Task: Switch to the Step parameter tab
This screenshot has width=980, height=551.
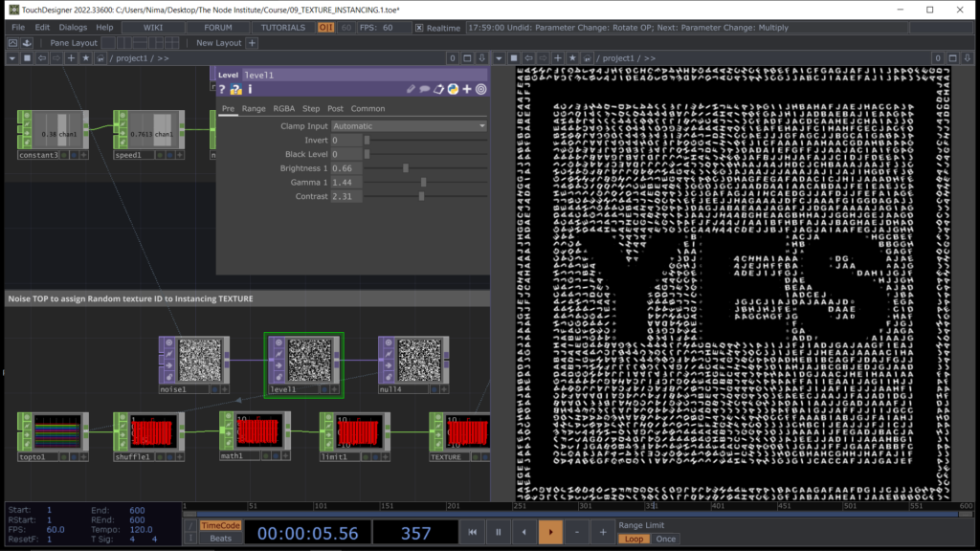Action: (x=311, y=109)
